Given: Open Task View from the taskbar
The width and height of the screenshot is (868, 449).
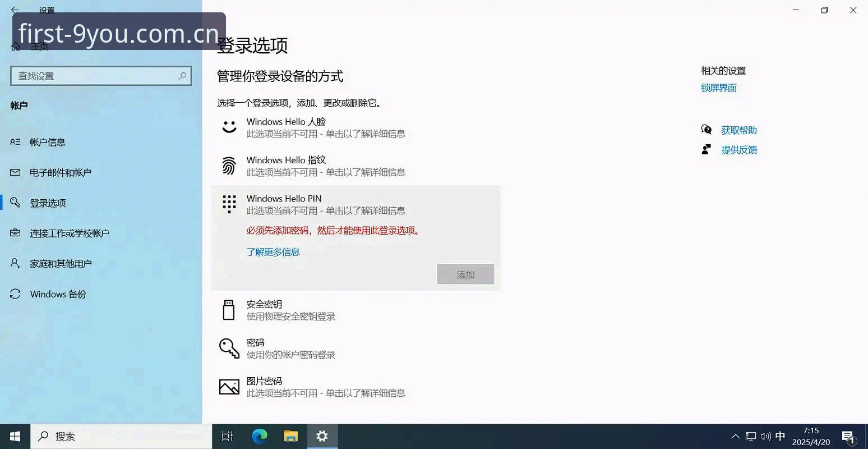Looking at the screenshot, I should tap(227, 436).
